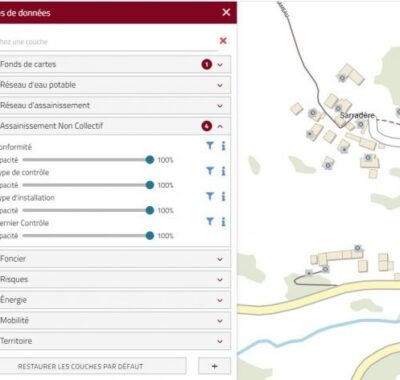The image size is (400, 380).
Task: Open filter for Type d'installation layer
Action: (210, 196)
